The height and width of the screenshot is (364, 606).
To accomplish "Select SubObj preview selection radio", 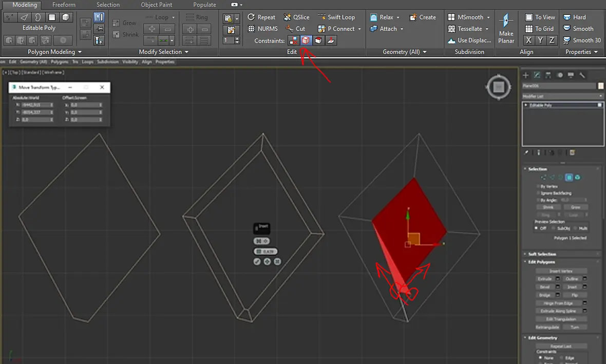I will pyautogui.click(x=554, y=228).
